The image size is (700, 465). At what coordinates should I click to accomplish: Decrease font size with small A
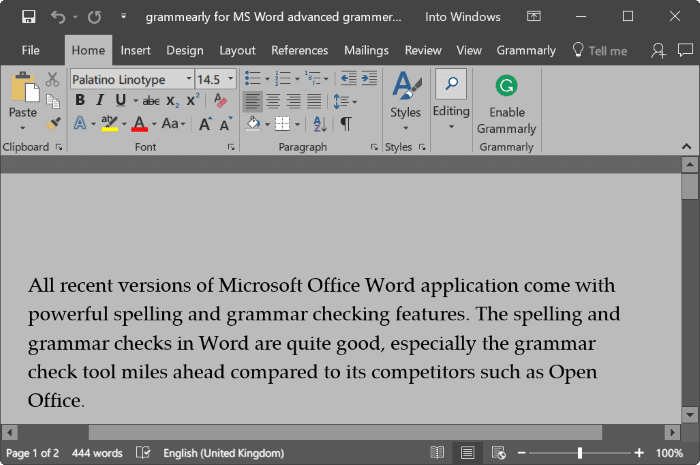click(x=226, y=124)
